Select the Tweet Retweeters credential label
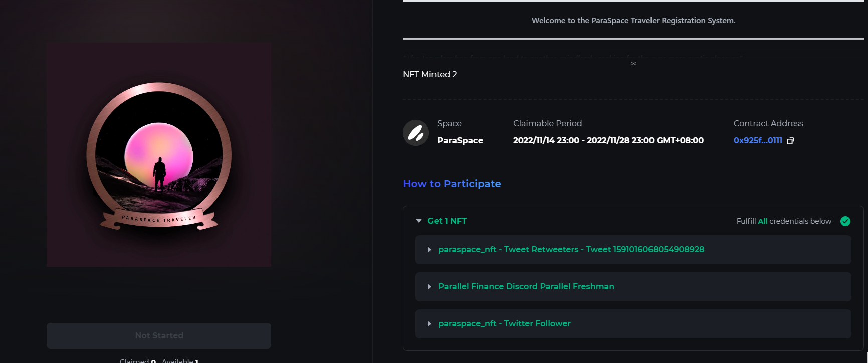The width and height of the screenshot is (868, 363). pyautogui.click(x=571, y=250)
